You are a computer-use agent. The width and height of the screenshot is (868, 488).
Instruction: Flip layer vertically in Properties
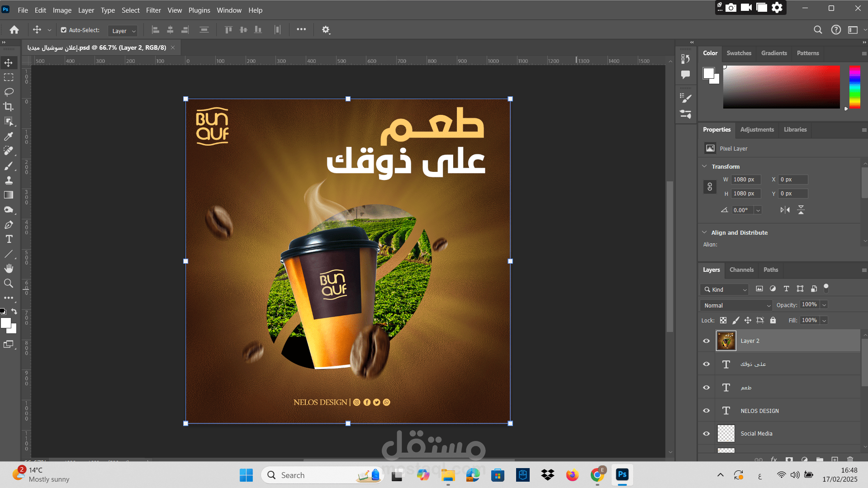(x=801, y=210)
